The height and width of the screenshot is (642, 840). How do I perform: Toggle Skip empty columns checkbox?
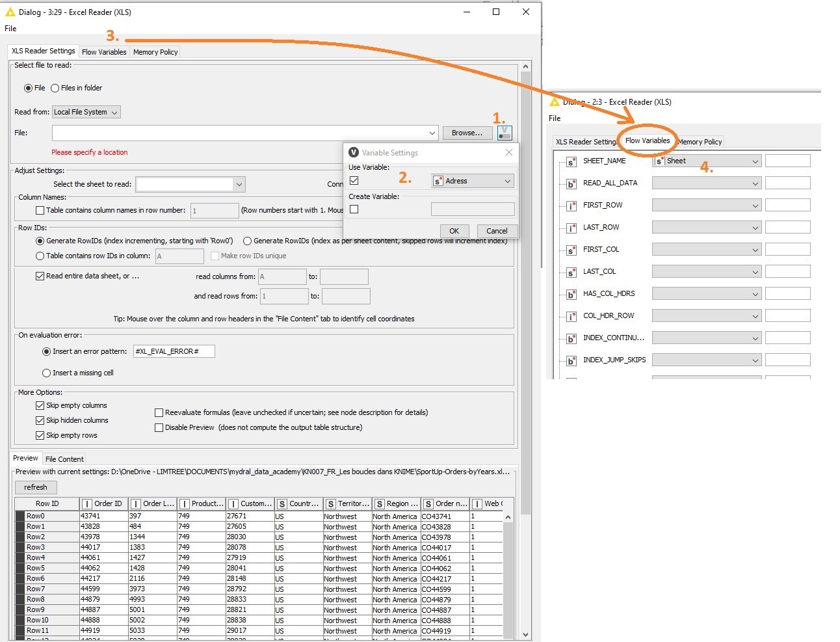click(40, 405)
